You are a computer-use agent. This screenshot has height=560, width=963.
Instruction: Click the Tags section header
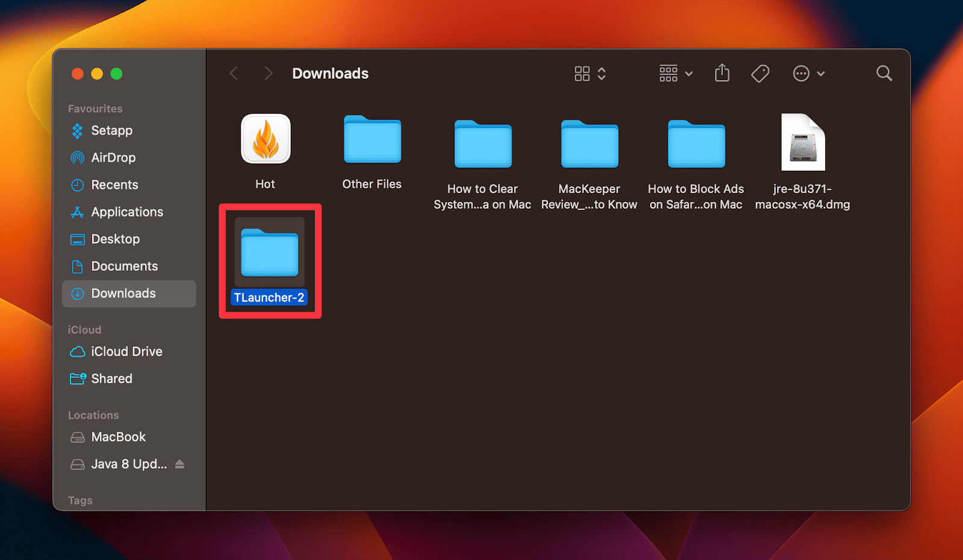(80, 500)
